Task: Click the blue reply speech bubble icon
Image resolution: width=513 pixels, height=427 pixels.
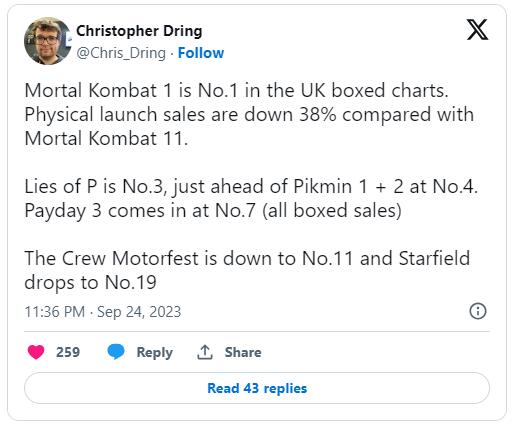Action: tap(116, 352)
